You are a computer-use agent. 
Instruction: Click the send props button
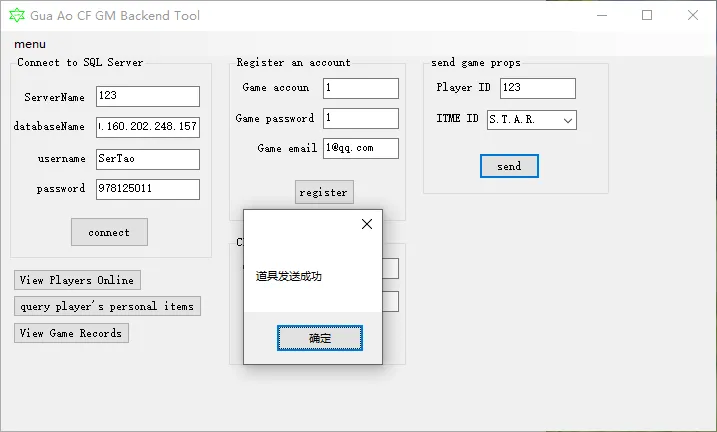(x=509, y=166)
